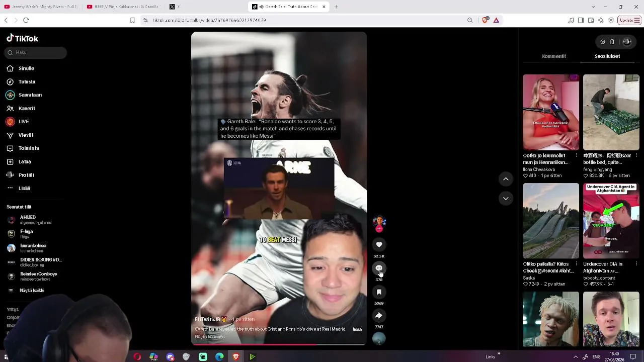Open the profile avatar menu in header
The width and height of the screenshot is (644, 362).
point(627,42)
